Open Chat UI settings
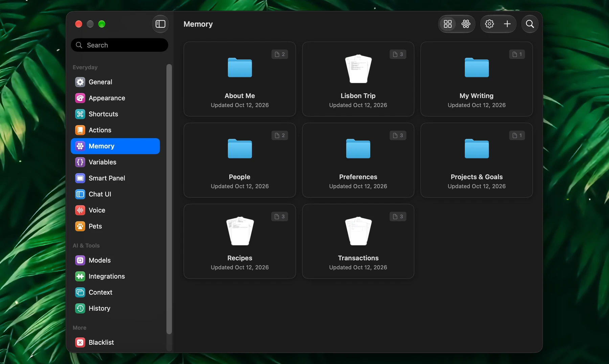 pyautogui.click(x=115, y=194)
